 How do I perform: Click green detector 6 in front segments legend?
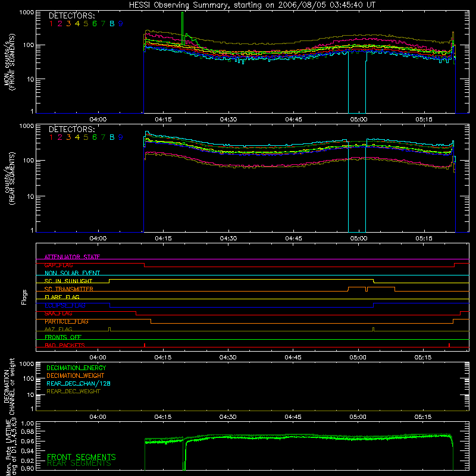pos(95,24)
